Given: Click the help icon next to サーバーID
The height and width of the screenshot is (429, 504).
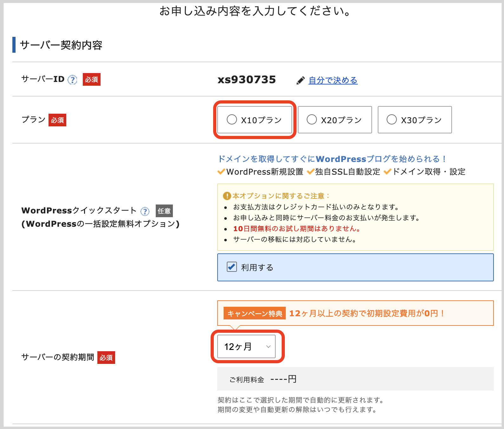Looking at the screenshot, I should 73,79.
